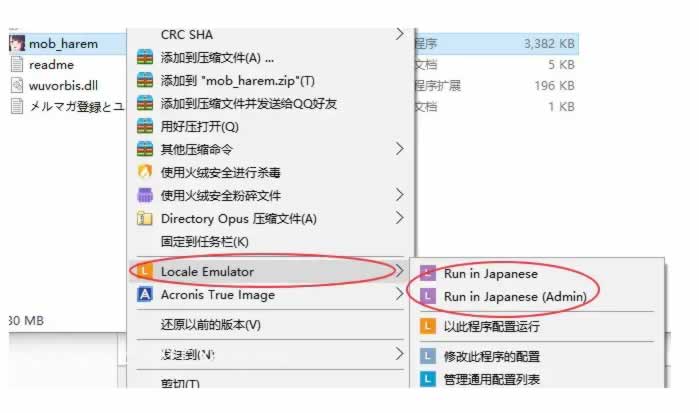The height and width of the screenshot is (413, 699).
Task: Choose 添加到 "mob_harem.zip"(T)
Action: coord(237,80)
